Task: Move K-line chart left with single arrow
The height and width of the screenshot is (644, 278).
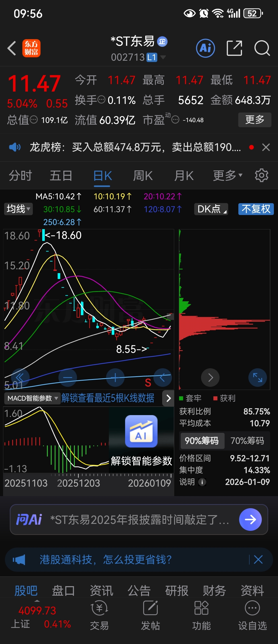Action: pos(163,378)
